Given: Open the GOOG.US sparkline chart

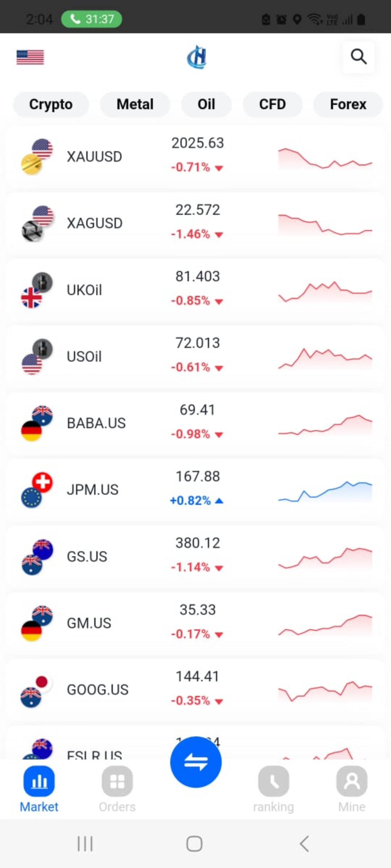Looking at the screenshot, I should click(x=325, y=690).
